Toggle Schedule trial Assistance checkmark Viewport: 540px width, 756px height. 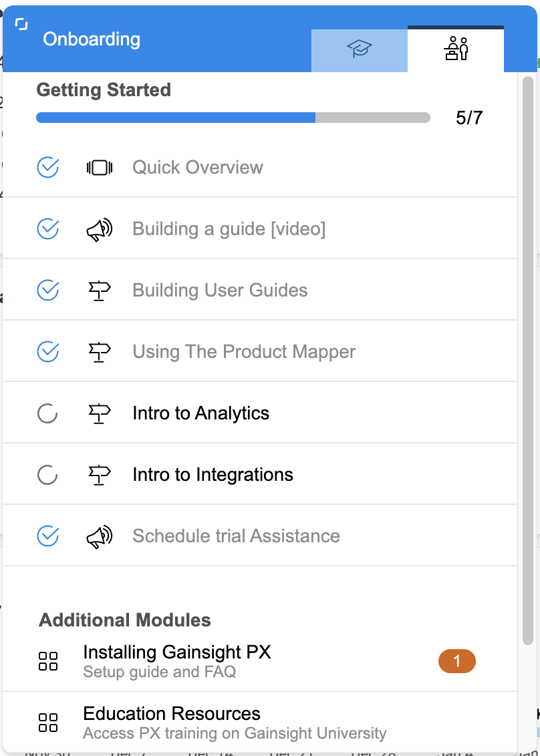(x=47, y=536)
